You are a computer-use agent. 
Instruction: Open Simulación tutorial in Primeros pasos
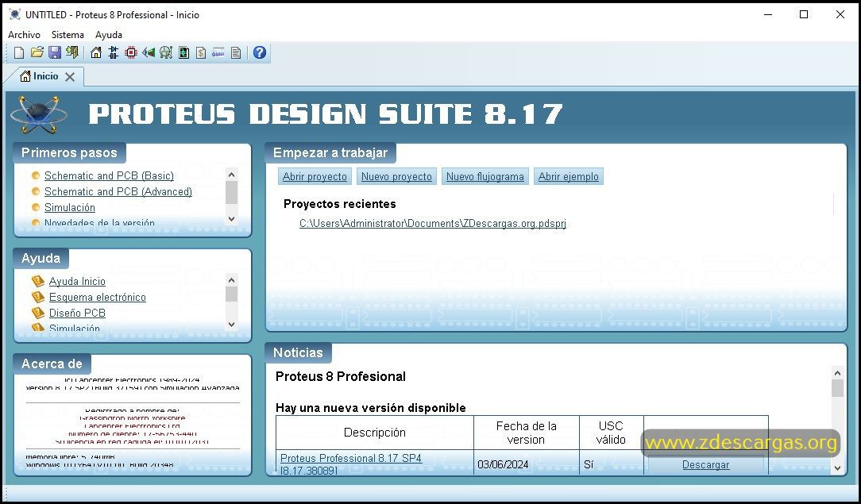70,207
